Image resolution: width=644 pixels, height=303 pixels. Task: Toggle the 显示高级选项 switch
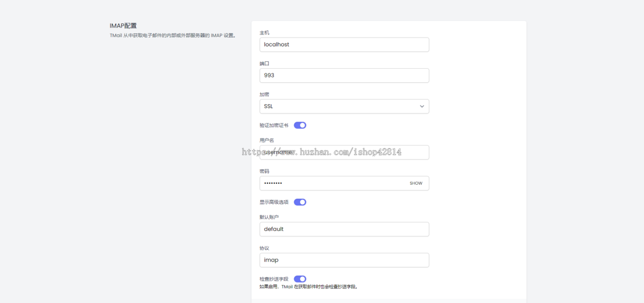pos(300,202)
